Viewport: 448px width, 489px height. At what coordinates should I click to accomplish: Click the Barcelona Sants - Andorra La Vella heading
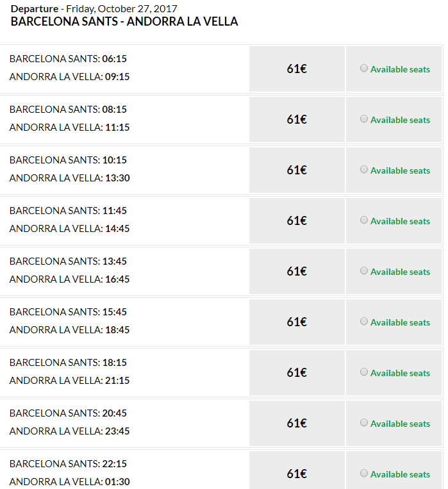(124, 22)
